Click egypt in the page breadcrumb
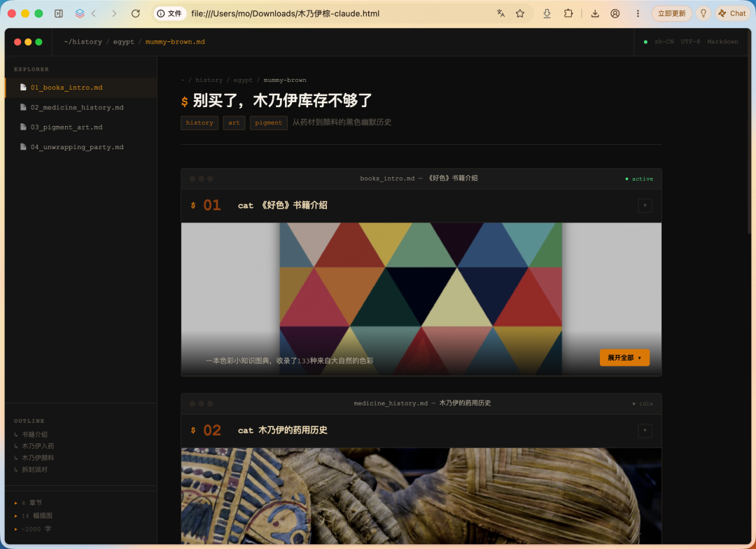This screenshot has width=756, height=549. click(x=243, y=80)
